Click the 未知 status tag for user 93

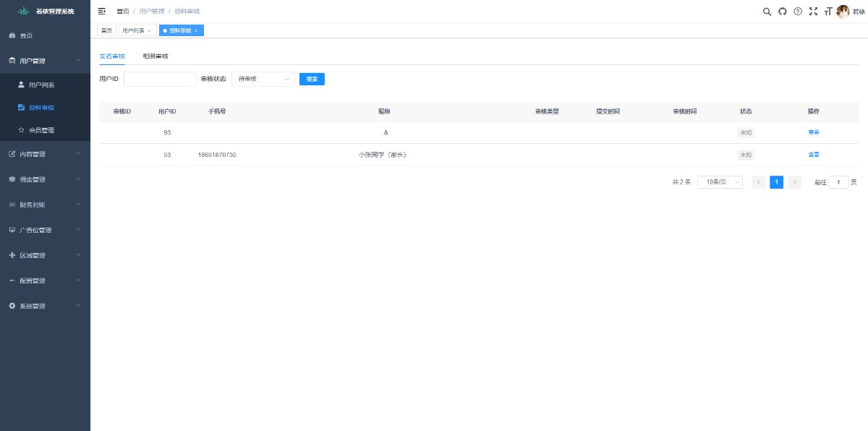click(745, 133)
